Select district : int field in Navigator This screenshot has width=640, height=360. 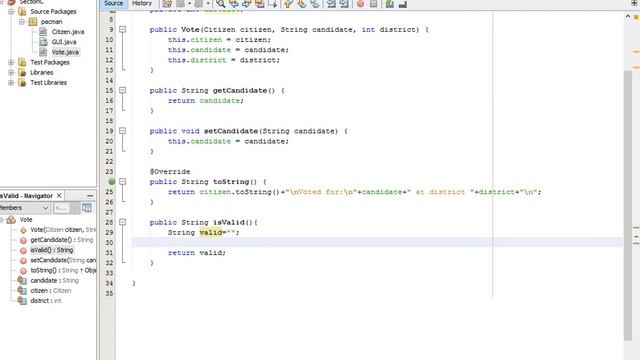46,301
